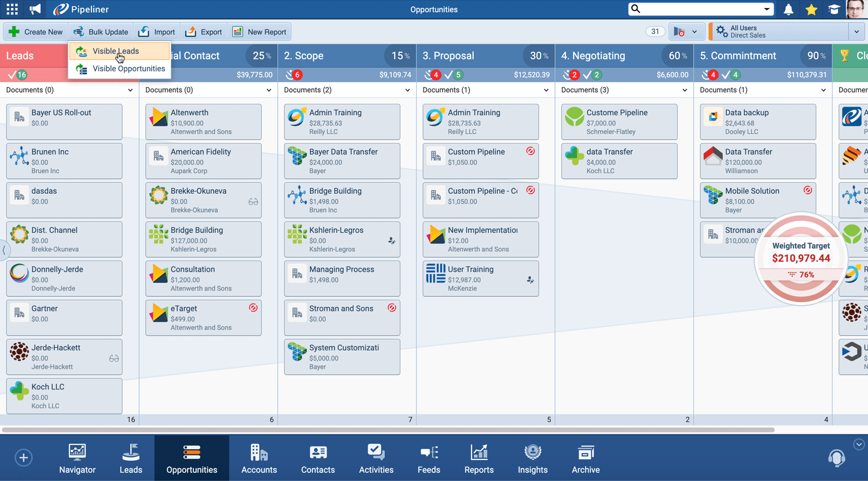Open the graduation cap learning icon

tap(834, 9)
